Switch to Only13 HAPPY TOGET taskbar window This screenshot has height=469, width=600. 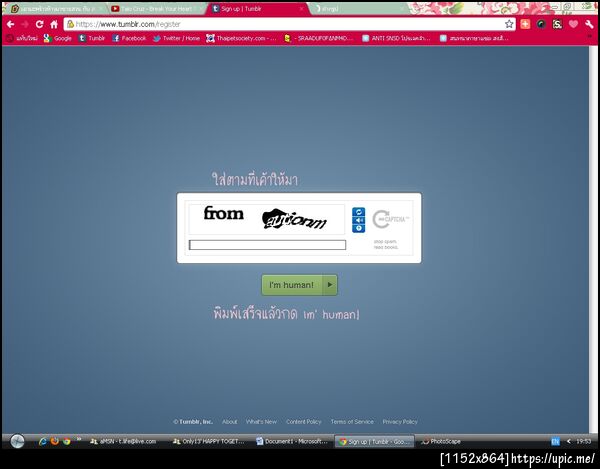(x=209, y=441)
